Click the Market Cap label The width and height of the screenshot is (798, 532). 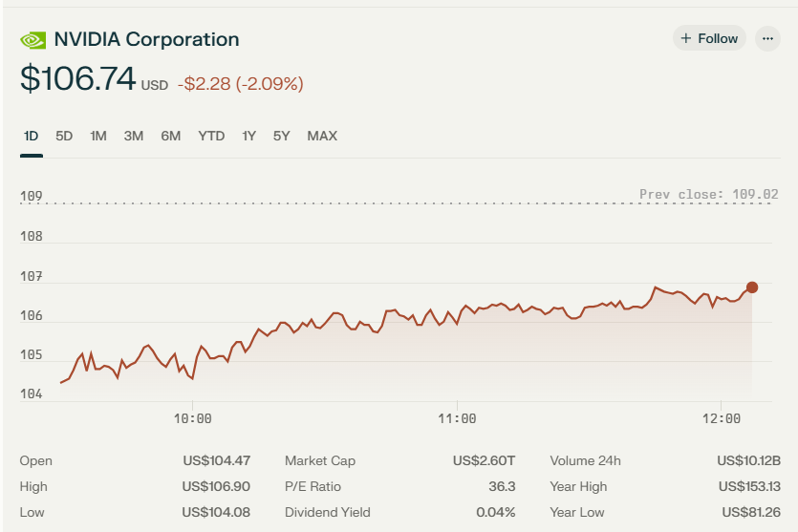click(320, 460)
